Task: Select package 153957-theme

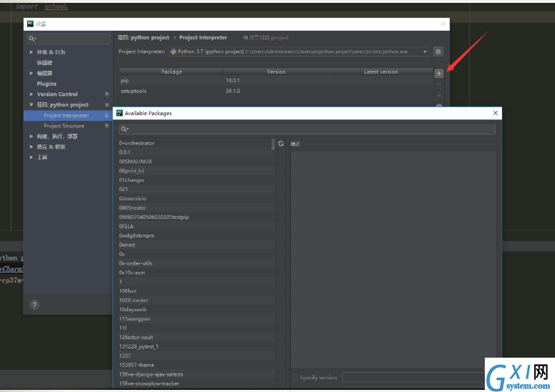Action: tap(196, 365)
